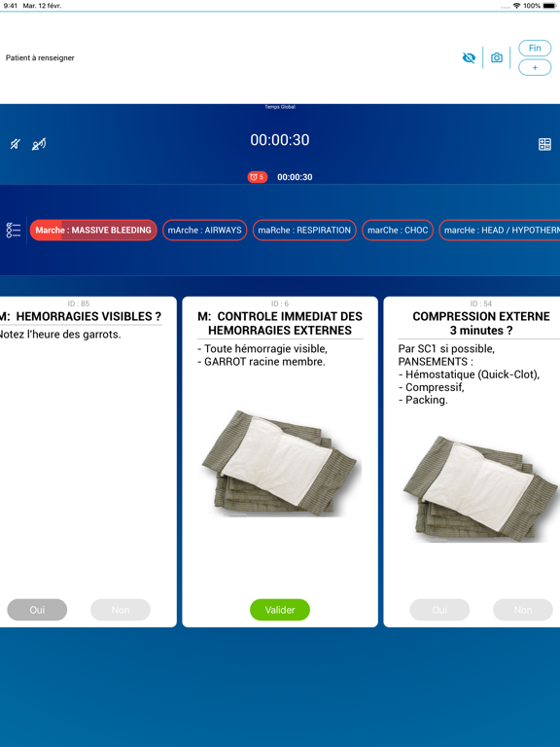The image size is (560, 747).
Task: Click the 'Hémostatique (Quick-Clot),' line
Action: pos(469,374)
